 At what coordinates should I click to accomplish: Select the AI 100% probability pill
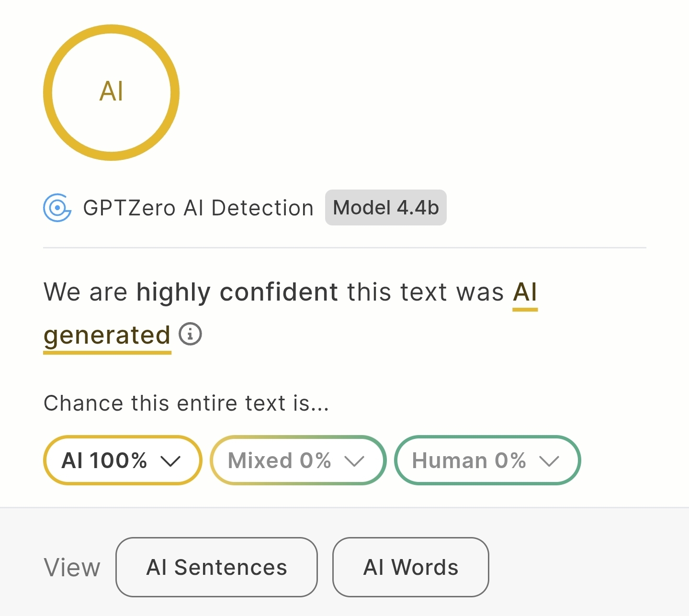(x=105, y=460)
